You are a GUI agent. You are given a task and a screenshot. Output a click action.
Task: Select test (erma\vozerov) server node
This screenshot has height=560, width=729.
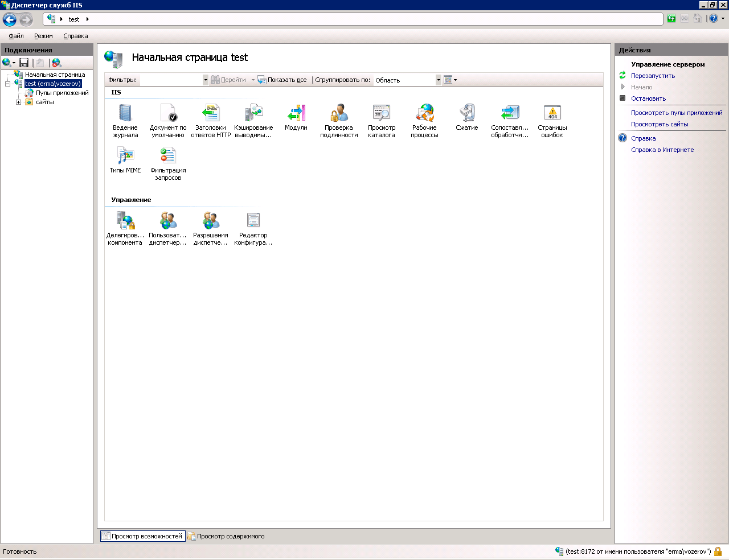[53, 84]
